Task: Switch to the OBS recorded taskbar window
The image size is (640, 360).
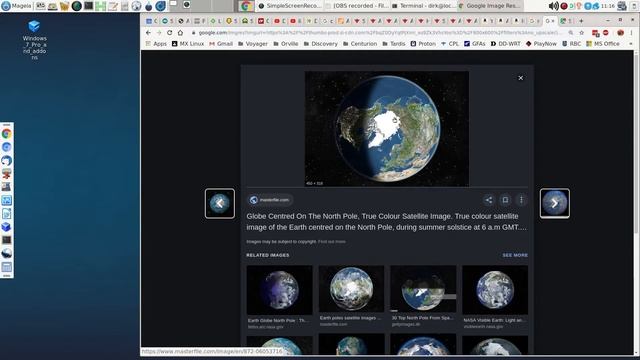Action: (x=357, y=6)
